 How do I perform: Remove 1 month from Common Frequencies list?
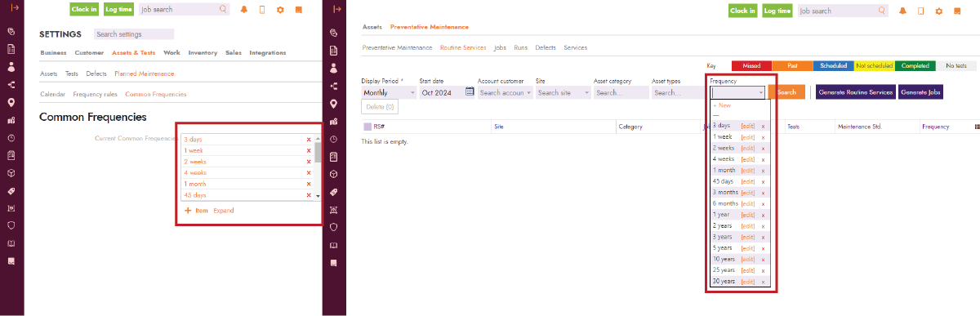(x=309, y=184)
